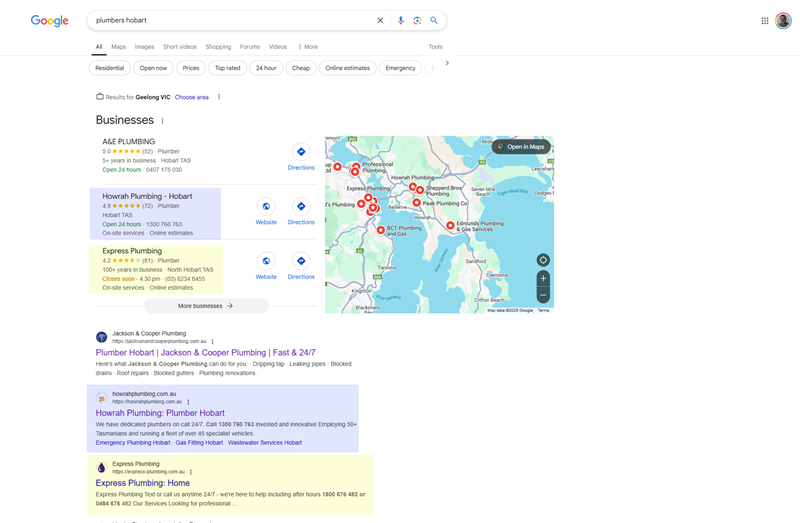
Task: Toggle the 24 hour filter chip
Action: coord(266,68)
